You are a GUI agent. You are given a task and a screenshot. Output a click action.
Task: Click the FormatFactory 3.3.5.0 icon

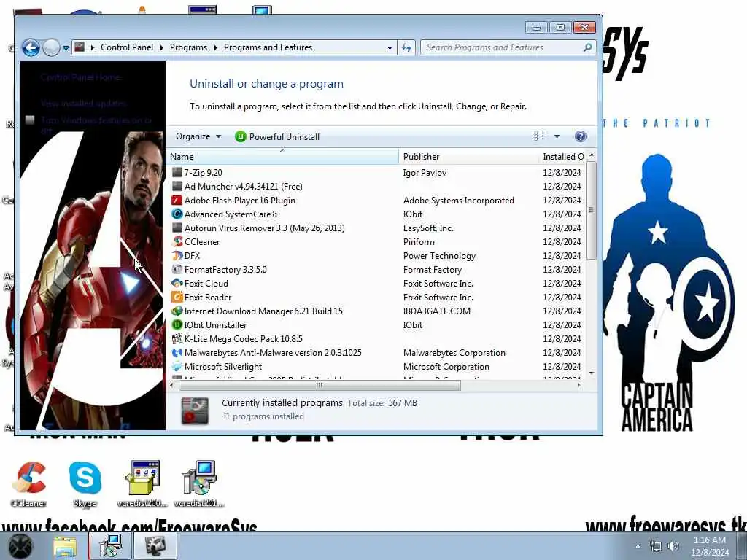coord(177,269)
